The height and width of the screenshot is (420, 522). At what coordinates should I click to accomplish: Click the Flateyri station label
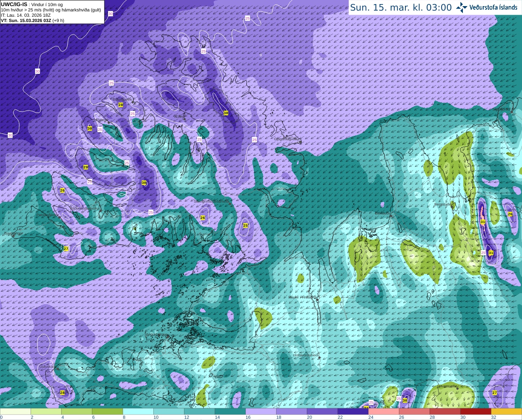point(102,120)
